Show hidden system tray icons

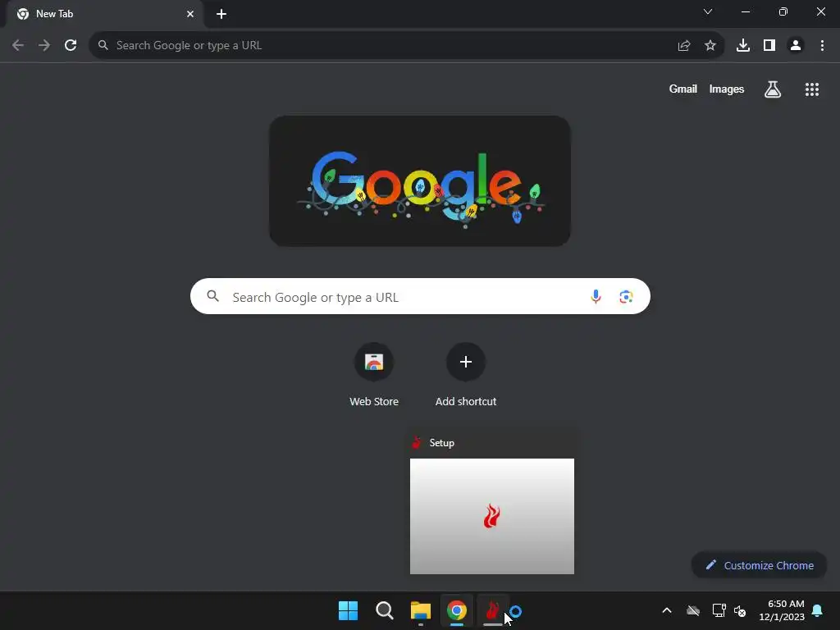click(666, 610)
